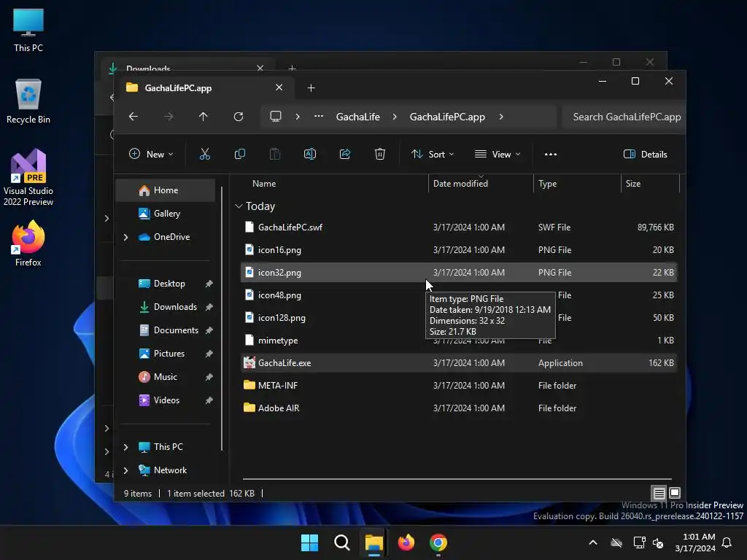Add a new tab with plus button
The width and height of the screenshot is (747, 560).
(x=311, y=88)
